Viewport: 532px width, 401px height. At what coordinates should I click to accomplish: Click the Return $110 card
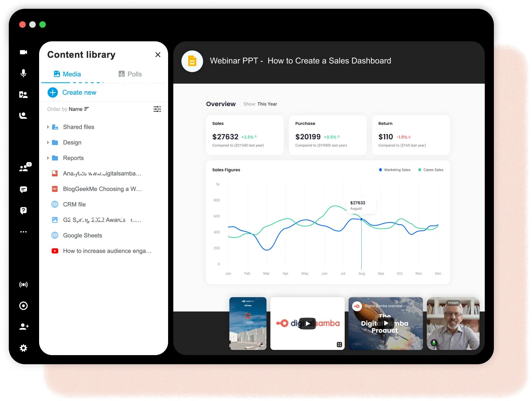(411, 135)
